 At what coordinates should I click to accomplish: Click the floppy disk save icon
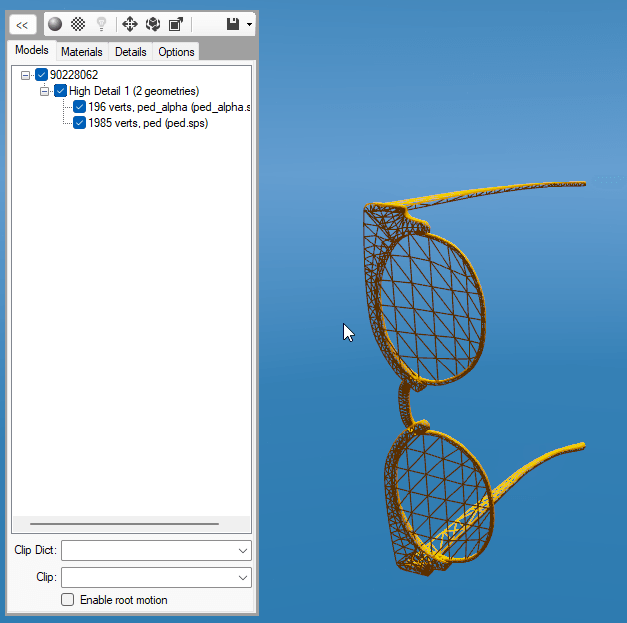click(x=233, y=24)
